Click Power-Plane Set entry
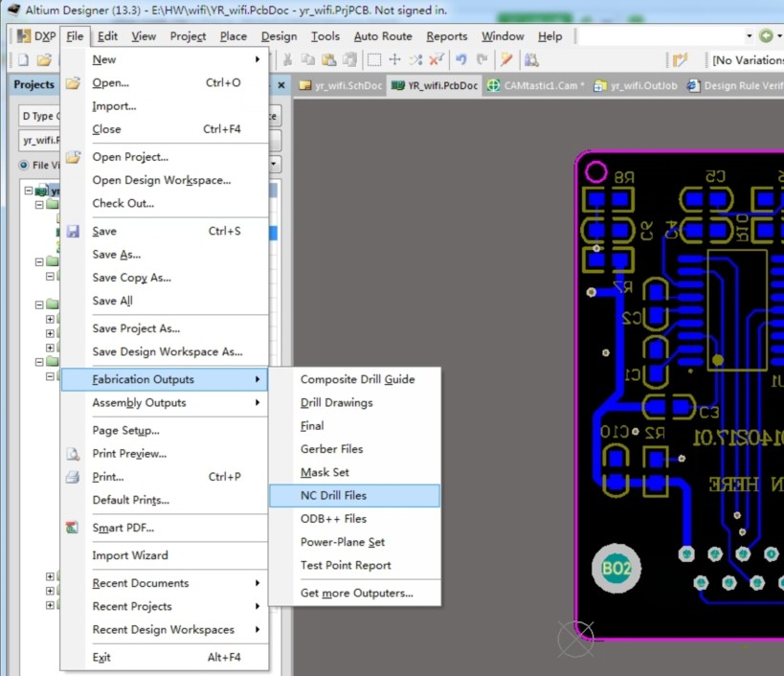This screenshot has width=784, height=676. click(354, 542)
